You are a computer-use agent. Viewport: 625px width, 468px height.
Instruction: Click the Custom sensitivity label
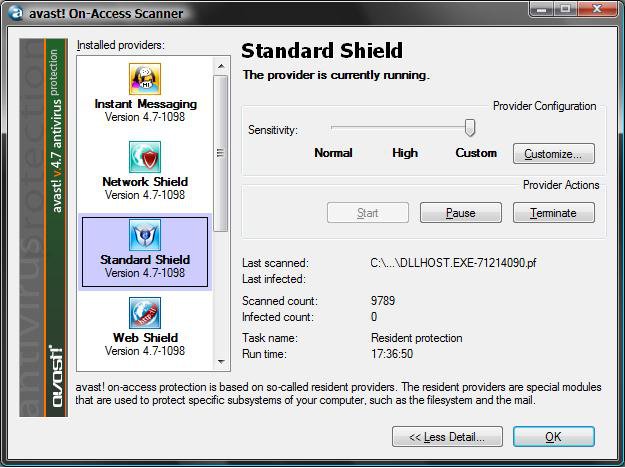click(x=476, y=153)
